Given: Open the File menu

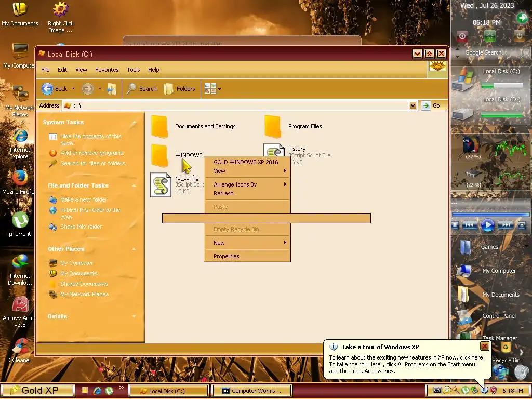Looking at the screenshot, I should click(45, 70).
